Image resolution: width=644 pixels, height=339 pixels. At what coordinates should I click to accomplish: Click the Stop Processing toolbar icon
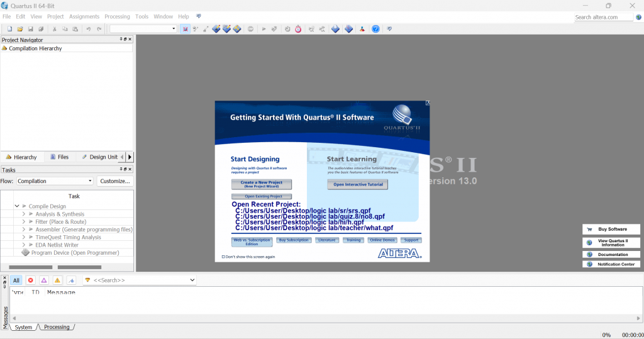coord(250,29)
